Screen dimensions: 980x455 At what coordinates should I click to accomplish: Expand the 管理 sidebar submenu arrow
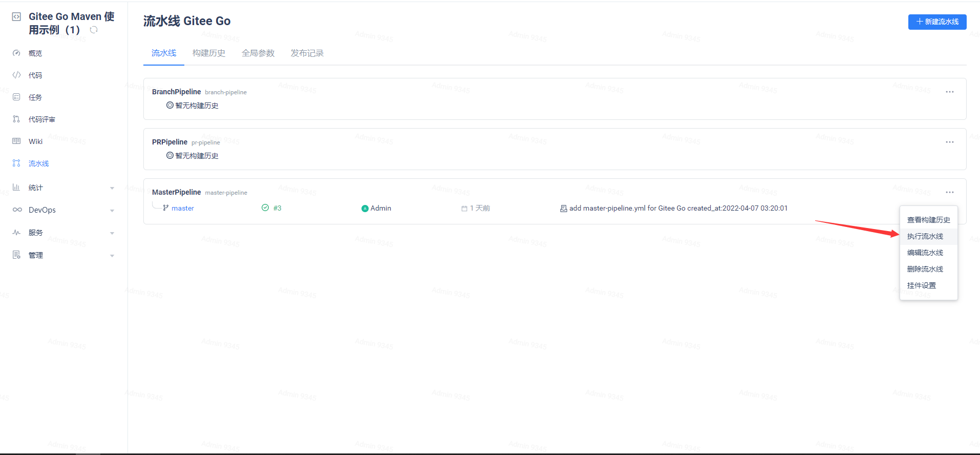(112, 256)
